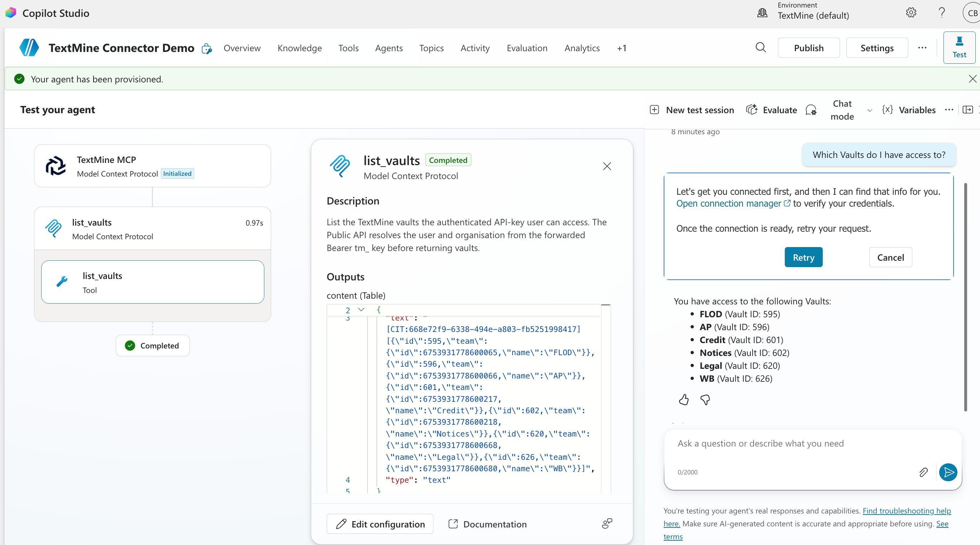Click the attachment paperclip icon
Viewport: 980px width, 545px height.
(923, 472)
